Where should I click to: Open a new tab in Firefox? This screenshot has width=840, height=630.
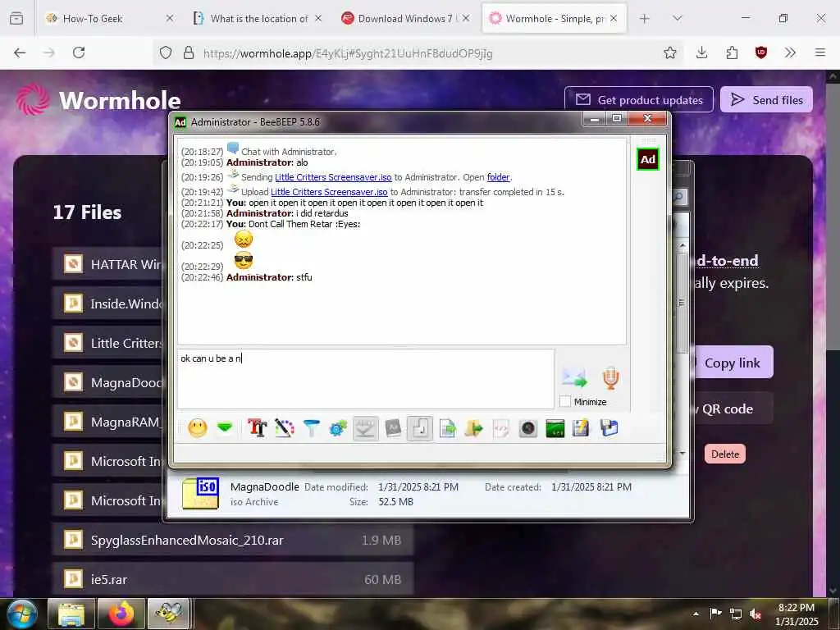tap(645, 19)
